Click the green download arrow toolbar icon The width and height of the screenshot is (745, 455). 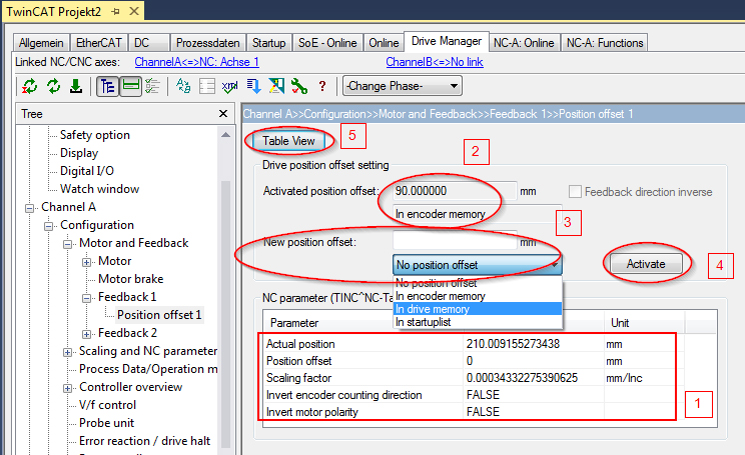(x=76, y=86)
